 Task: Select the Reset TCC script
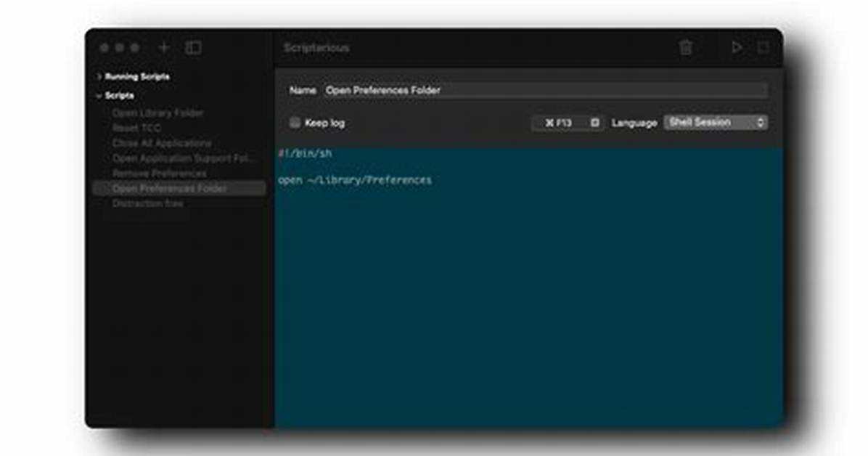136,128
